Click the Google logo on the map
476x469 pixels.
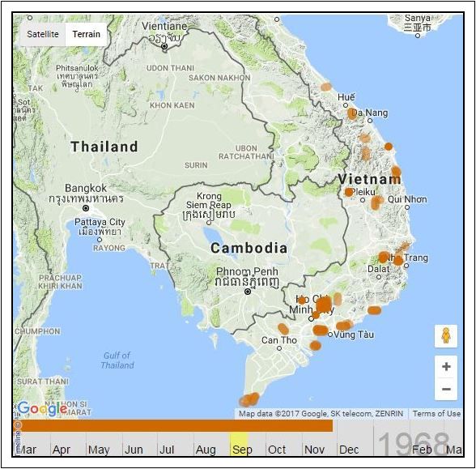pyautogui.click(x=42, y=409)
